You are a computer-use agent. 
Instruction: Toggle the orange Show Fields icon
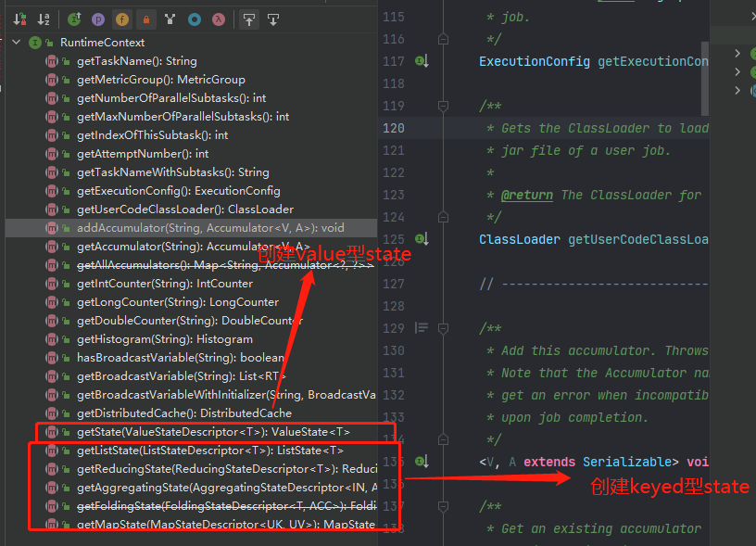click(122, 19)
